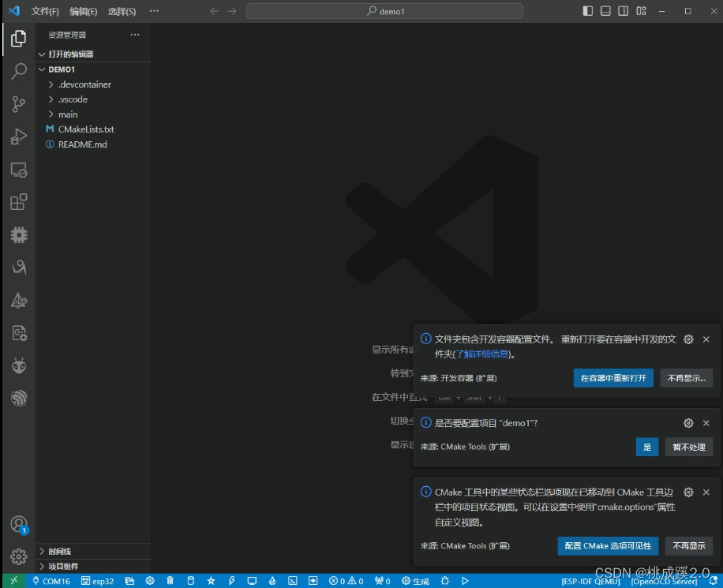
Task: Open the Run and Debug view
Action: coord(18,137)
